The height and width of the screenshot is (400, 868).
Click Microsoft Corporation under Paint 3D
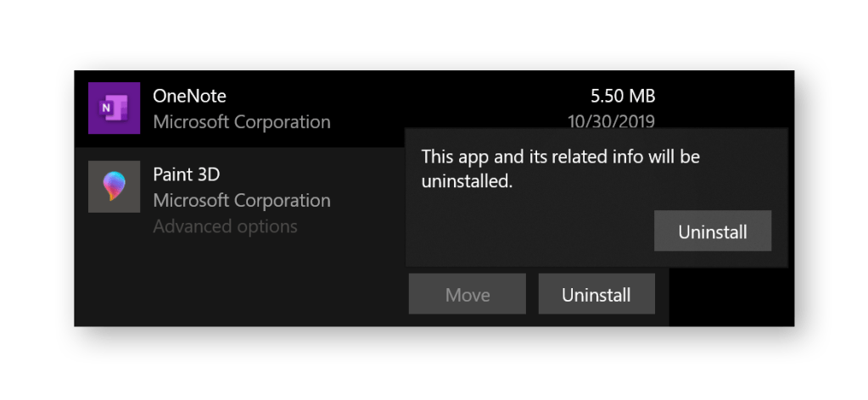pyautogui.click(x=242, y=201)
